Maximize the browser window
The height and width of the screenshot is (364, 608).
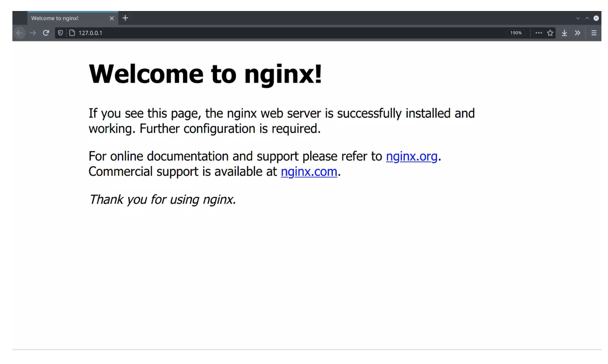pos(587,18)
